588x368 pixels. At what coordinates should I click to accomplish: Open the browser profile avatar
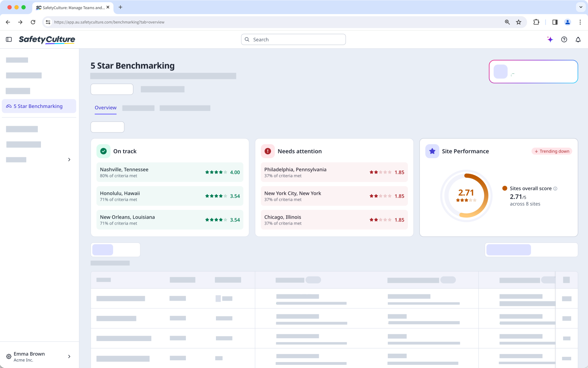[568, 22]
